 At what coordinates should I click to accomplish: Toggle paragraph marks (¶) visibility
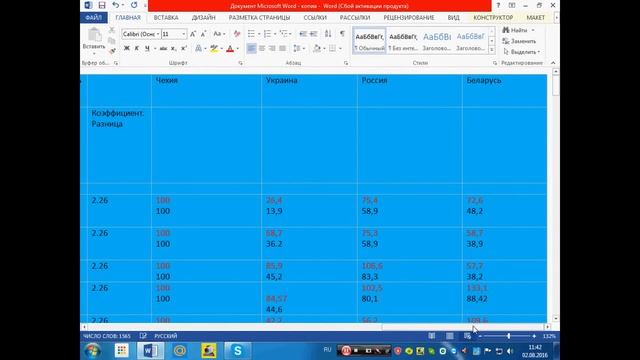(342, 34)
